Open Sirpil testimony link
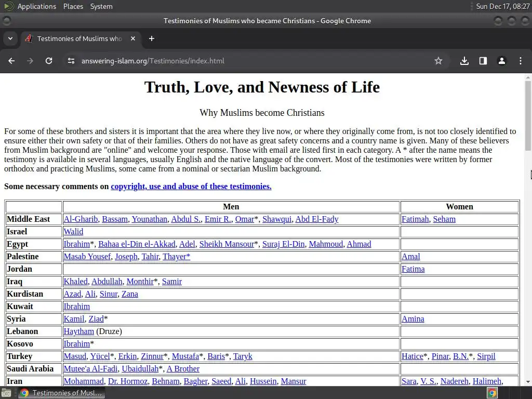Viewport: 532px width, 399px height. pyautogui.click(x=486, y=356)
